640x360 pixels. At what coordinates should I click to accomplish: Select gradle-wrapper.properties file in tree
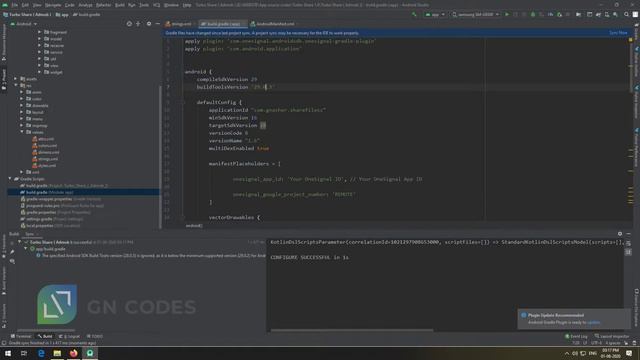tap(61, 199)
